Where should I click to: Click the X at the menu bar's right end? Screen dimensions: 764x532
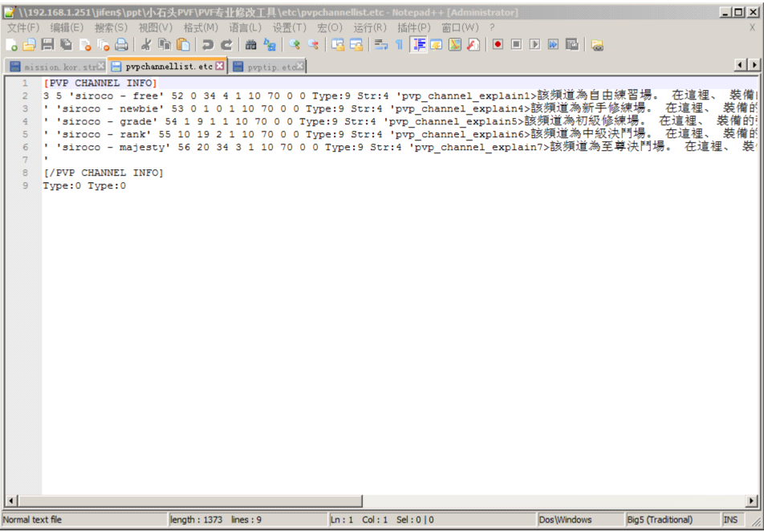pos(752,28)
